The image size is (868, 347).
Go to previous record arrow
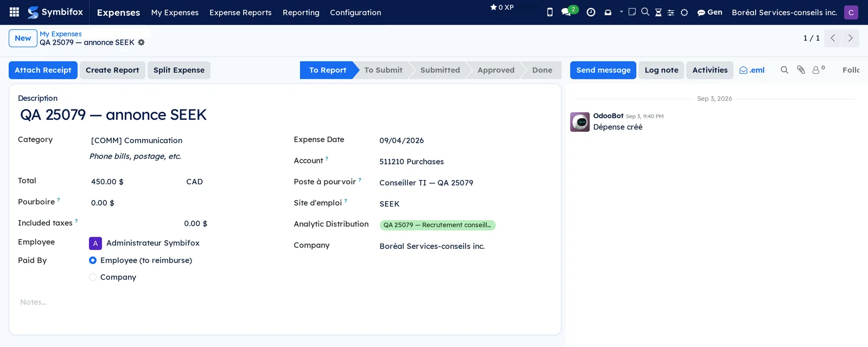point(833,38)
